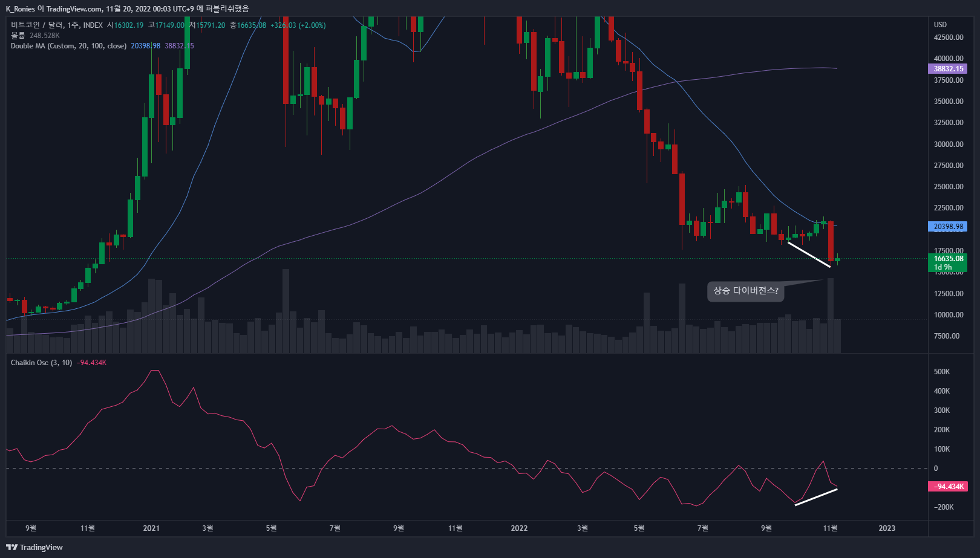Click the TradingView logo at the bottom
The height and width of the screenshot is (558, 980).
point(34,547)
